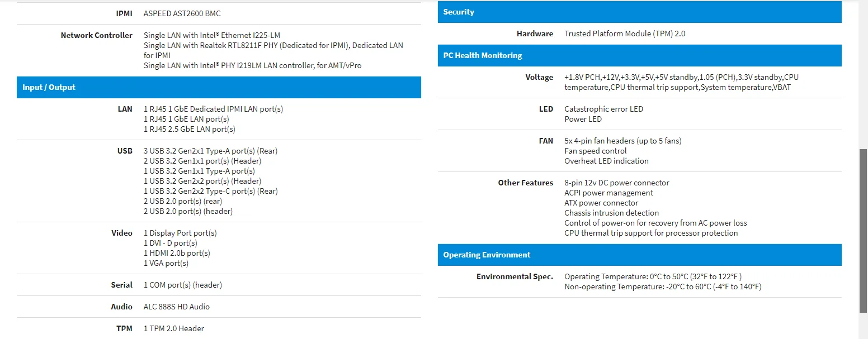Click the 'Hardware' row label
Image resolution: width=868 pixels, height=339 pixels.
(535, 34)
